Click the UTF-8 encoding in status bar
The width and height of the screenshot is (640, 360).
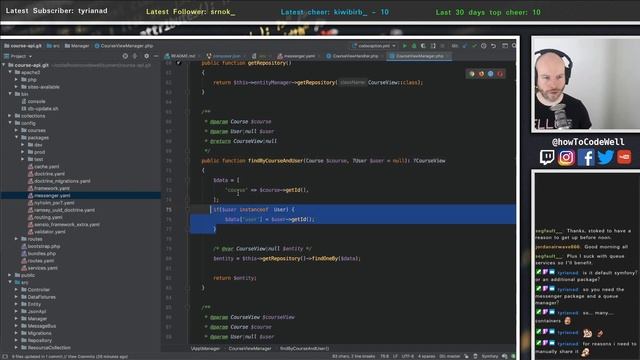point(407,356)
